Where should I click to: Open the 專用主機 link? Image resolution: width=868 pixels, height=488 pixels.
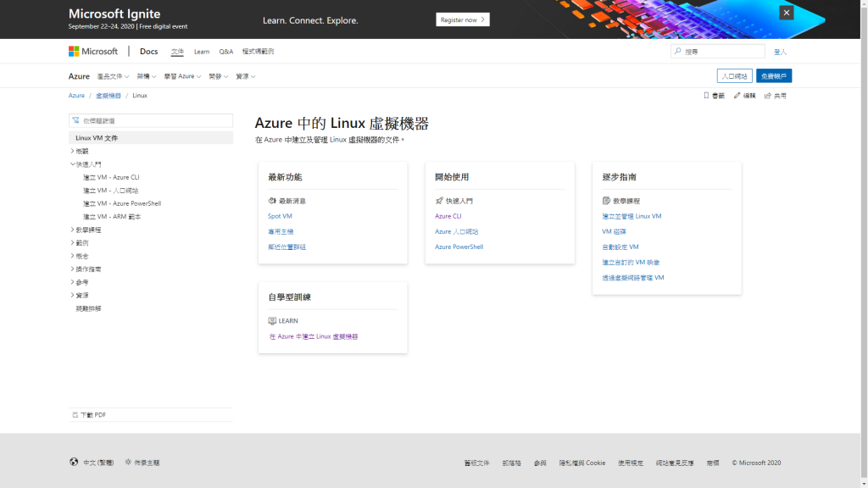281,232
